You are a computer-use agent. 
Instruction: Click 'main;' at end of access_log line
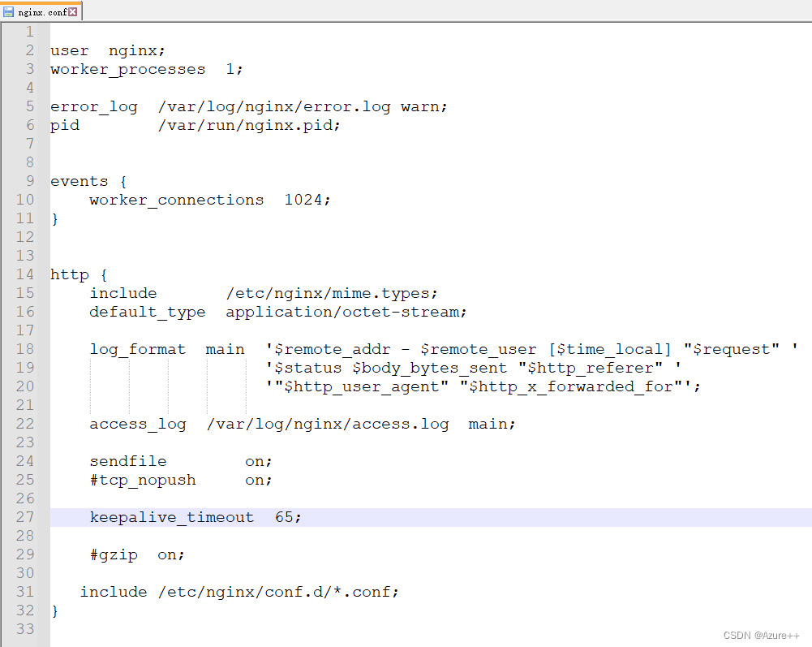pos(492,424)
